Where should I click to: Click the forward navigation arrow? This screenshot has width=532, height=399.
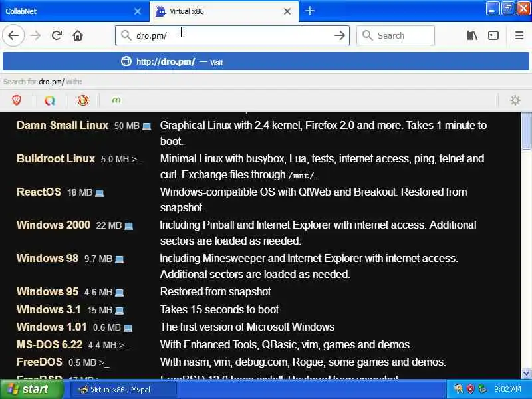point(35,35)
